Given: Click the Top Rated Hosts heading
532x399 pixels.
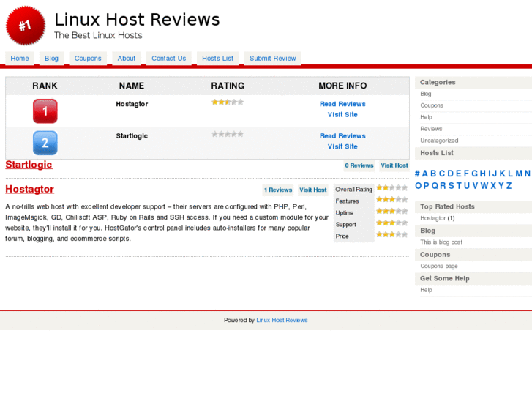Looking at the screenshot, I should click(447, 206).
